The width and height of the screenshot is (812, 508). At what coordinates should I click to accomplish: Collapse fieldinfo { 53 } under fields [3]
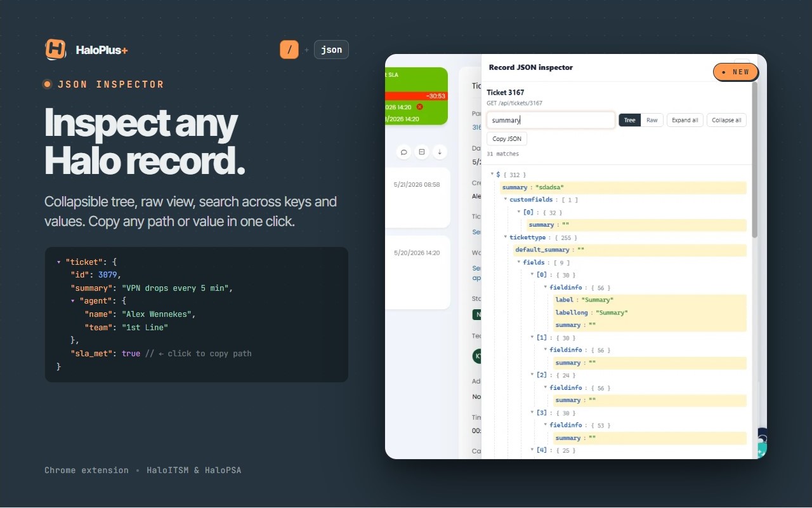[546, 425]
